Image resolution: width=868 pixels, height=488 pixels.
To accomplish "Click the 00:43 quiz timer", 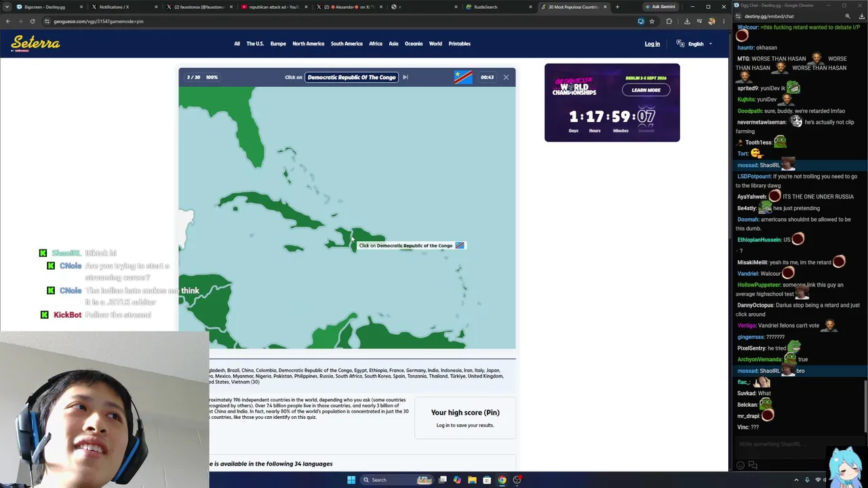I will tap(487, 77).
